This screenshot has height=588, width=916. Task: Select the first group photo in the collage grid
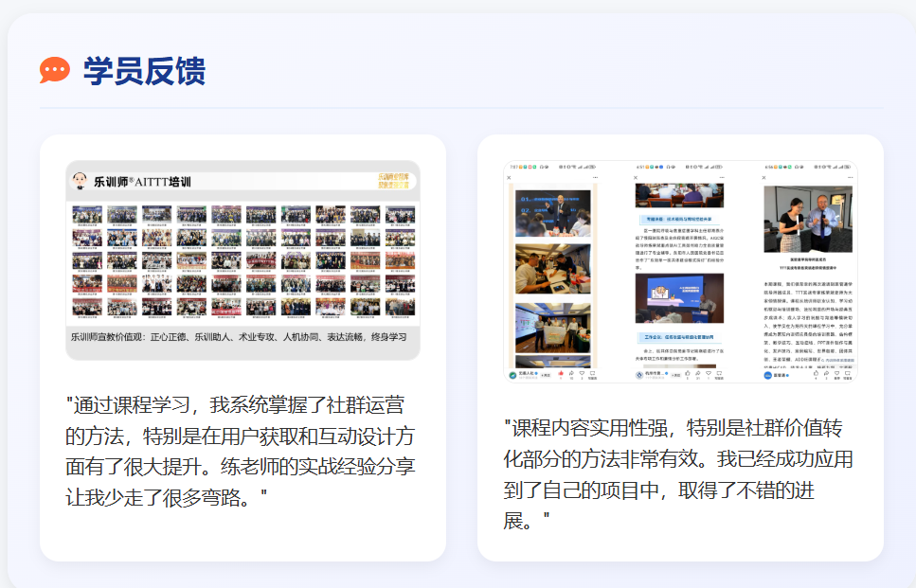[x=87, y=215]
